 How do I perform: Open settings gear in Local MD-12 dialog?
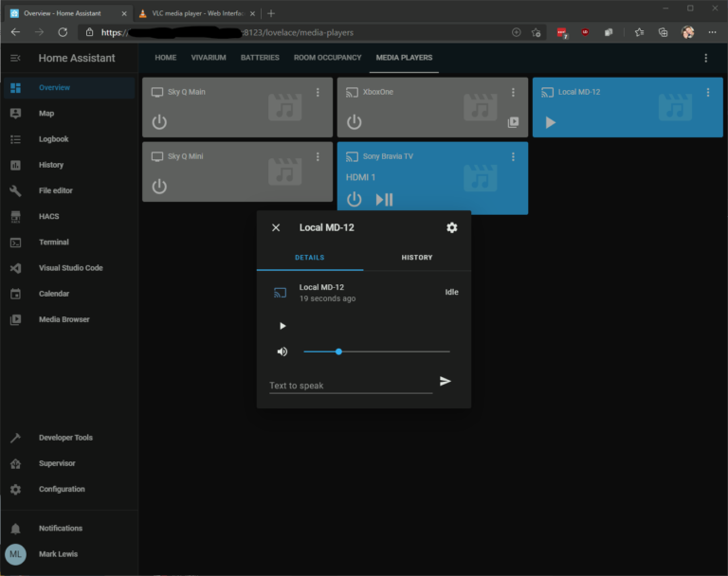451,227
